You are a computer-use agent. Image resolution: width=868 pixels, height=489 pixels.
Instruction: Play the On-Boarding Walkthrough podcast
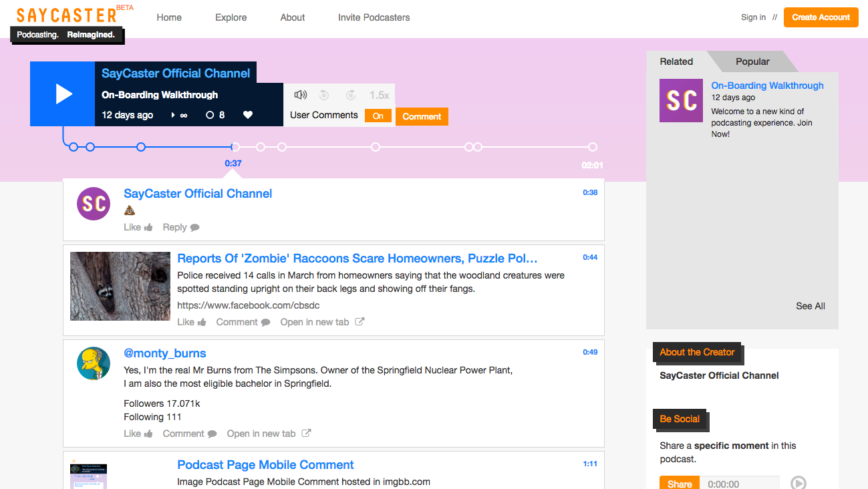click(x=63, y=94)
